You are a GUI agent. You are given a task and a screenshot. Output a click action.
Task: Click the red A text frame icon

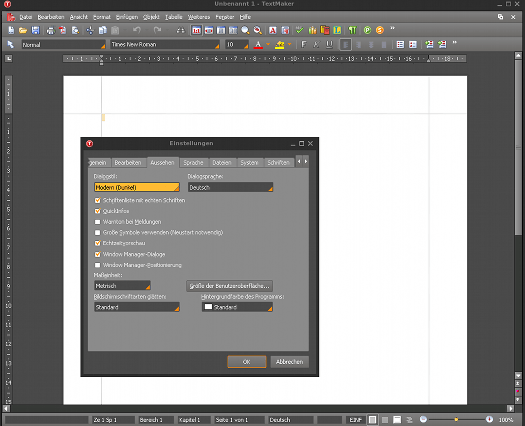[273, 30]
